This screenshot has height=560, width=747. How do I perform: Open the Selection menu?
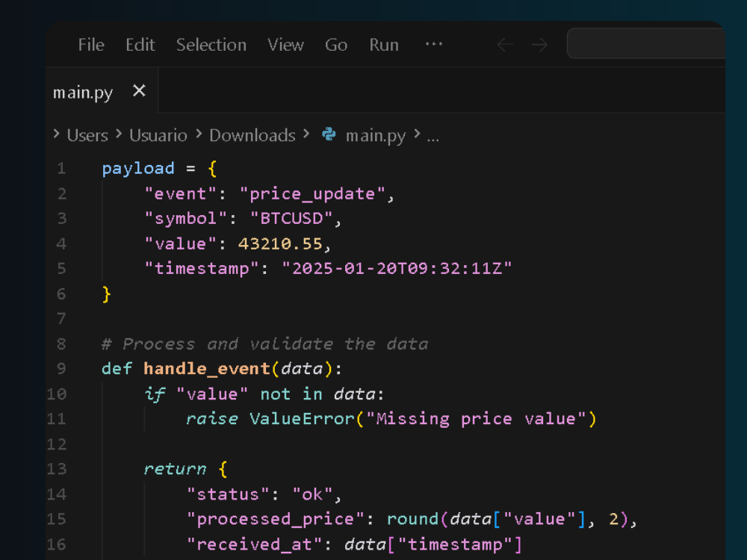tap(211, 45)
